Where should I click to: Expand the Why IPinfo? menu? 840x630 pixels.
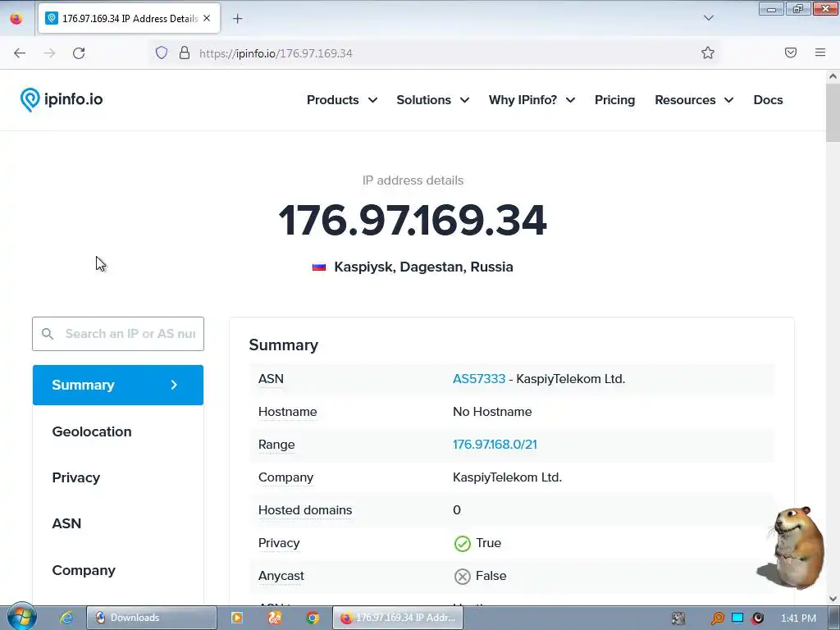click(532, 100)
